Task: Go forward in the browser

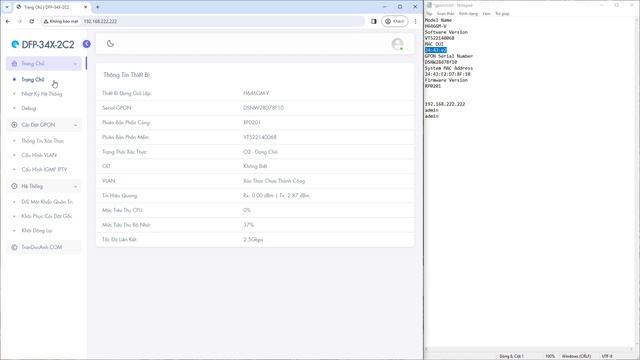Action: (20, 21)
